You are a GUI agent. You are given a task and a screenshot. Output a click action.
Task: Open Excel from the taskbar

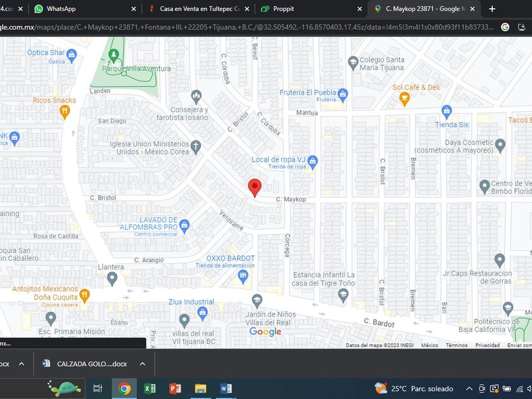coord(149,388)
